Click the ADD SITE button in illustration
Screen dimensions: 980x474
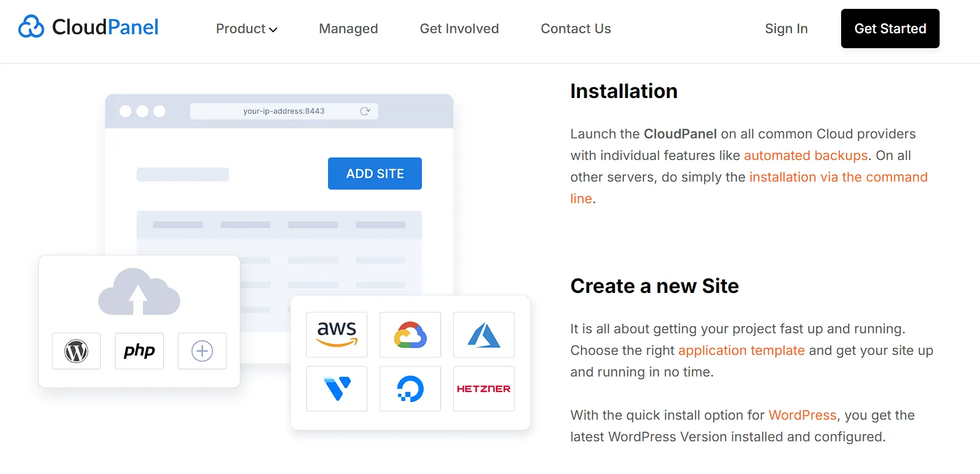(x=375, y=174)
